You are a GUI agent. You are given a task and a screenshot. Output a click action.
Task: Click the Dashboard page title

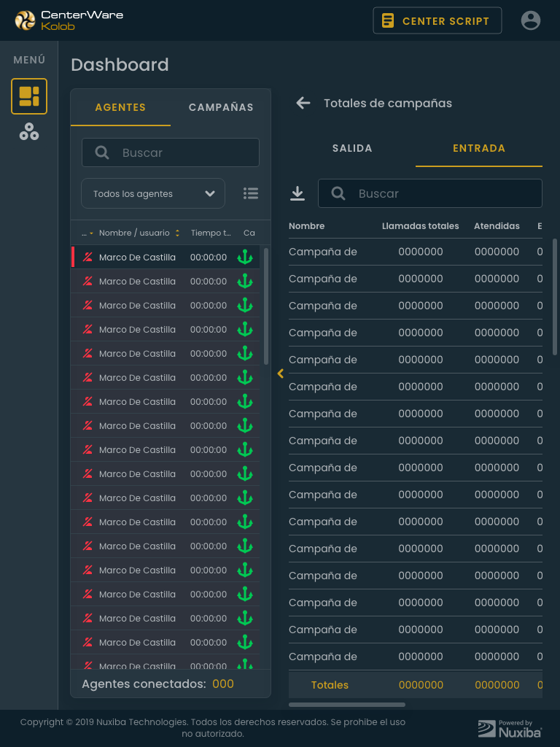tap(120, 65)
